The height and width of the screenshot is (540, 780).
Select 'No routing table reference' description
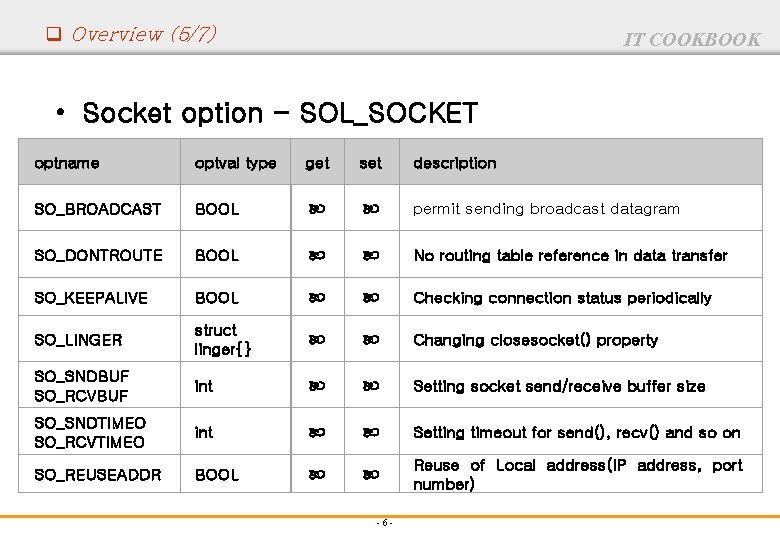[570, 256]
